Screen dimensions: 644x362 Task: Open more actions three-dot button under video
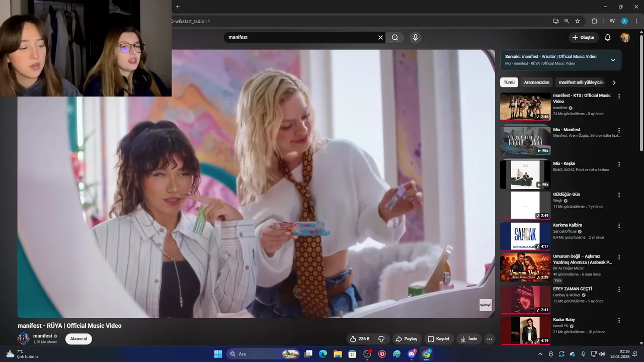[x=490, y=339]
